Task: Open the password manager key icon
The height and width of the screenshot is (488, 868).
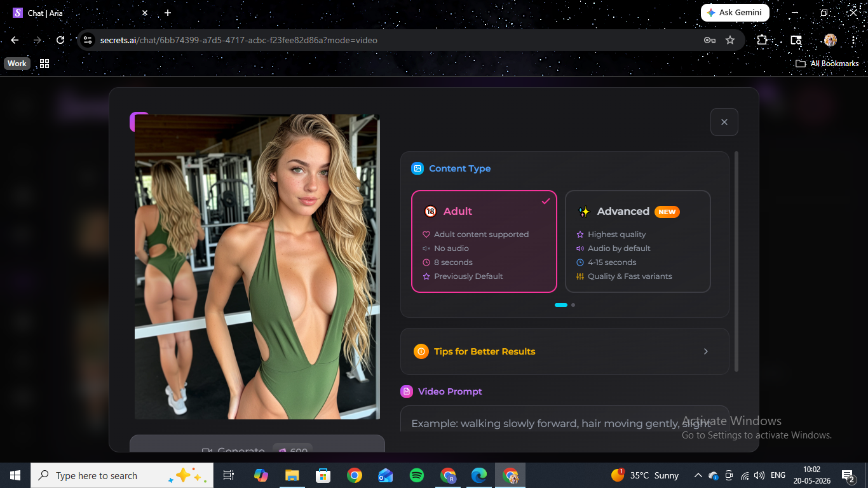Action: [x=710, y=40]
